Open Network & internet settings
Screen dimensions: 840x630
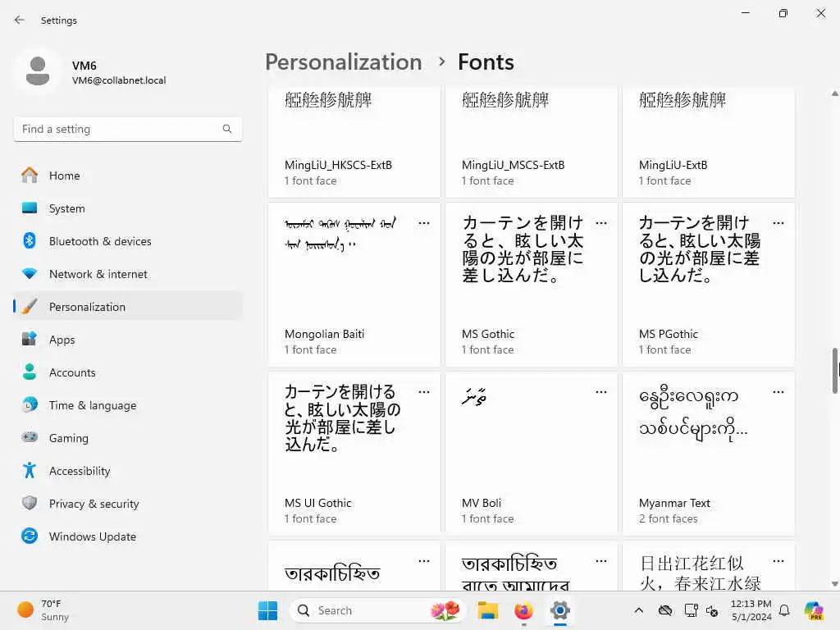[127, 273]
